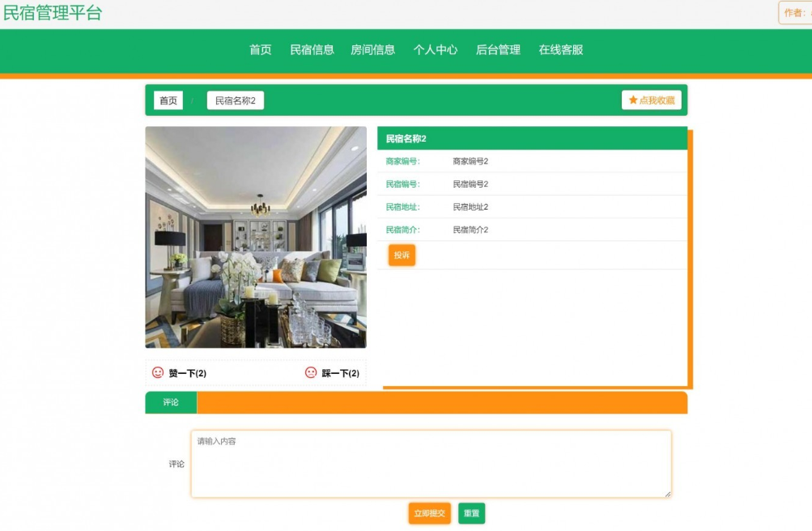This screenshot has width=812, height=531.
Task: Click the smiley face like icon
Action: click(158, 372)
